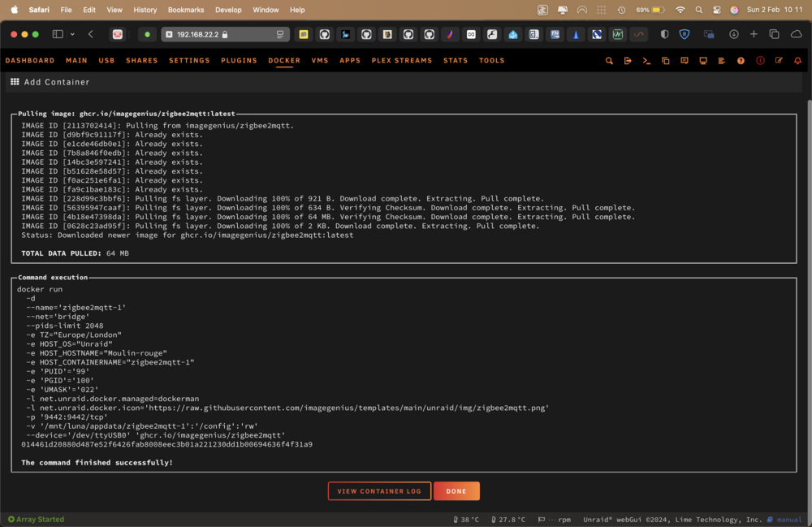Open the Window menu
Viewport: 812px width, 527px height.
pos(266,9)
